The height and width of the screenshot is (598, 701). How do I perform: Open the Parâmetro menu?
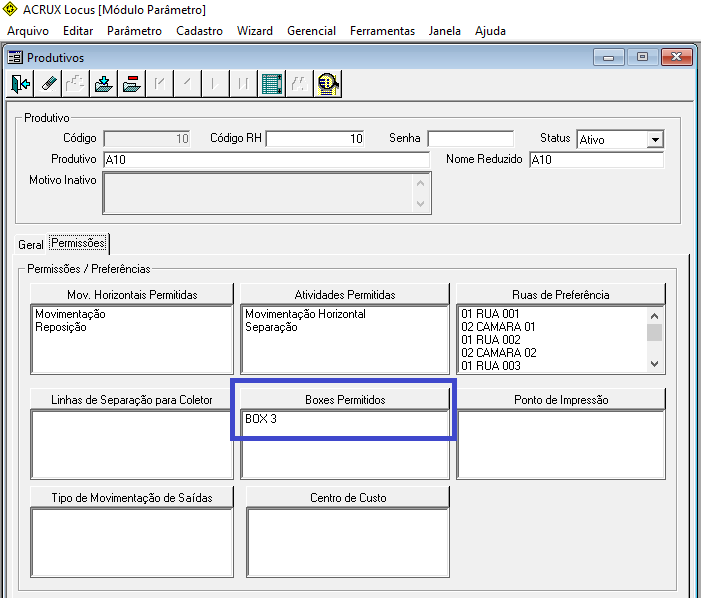pyautogui.click(x=134, y=31)
